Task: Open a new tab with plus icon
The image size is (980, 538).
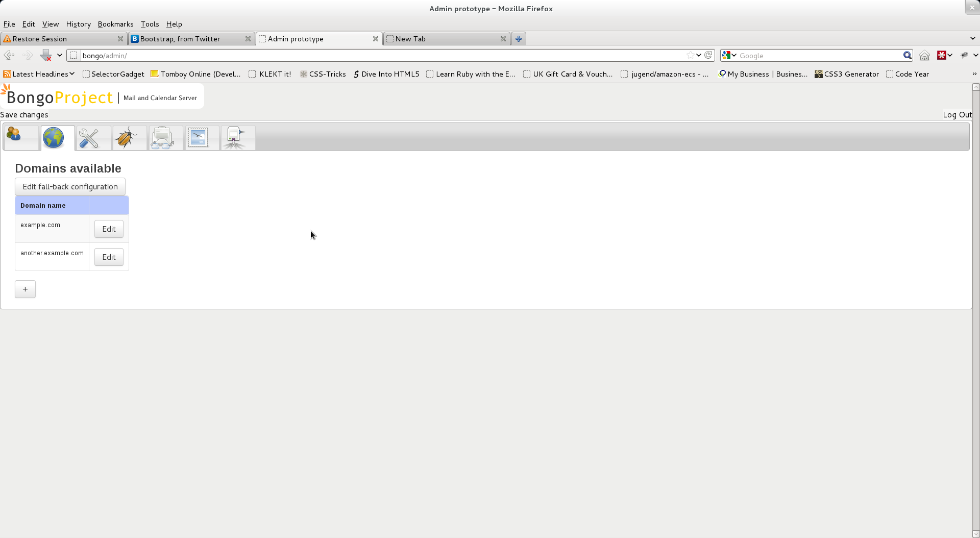Action: pyautogui.click(x=519, y=39)
